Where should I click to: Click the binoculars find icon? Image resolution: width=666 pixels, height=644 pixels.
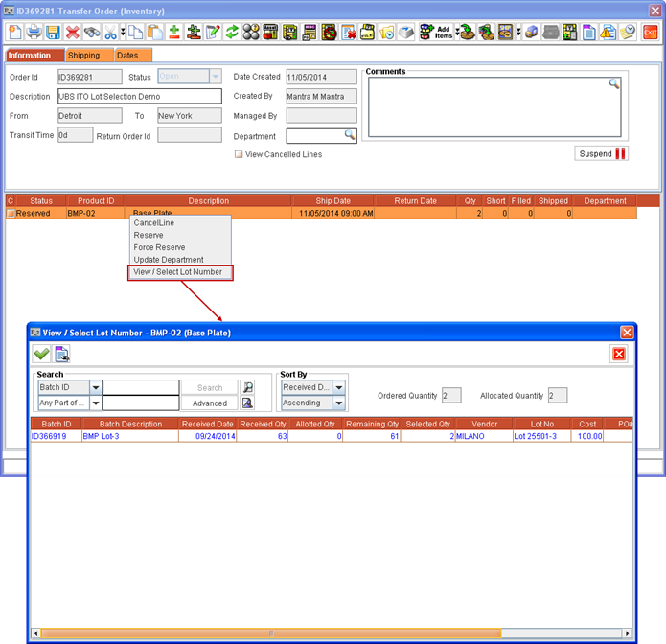[x=91, y=32]
